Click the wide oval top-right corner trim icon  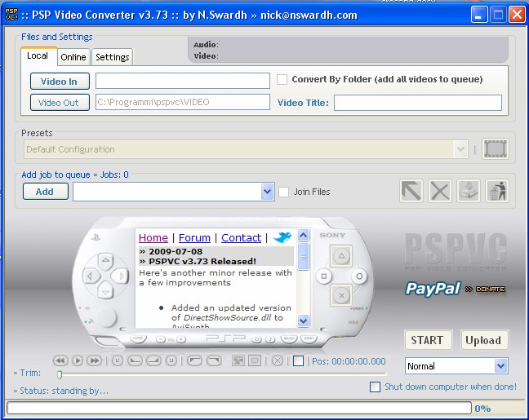point(214,360)
